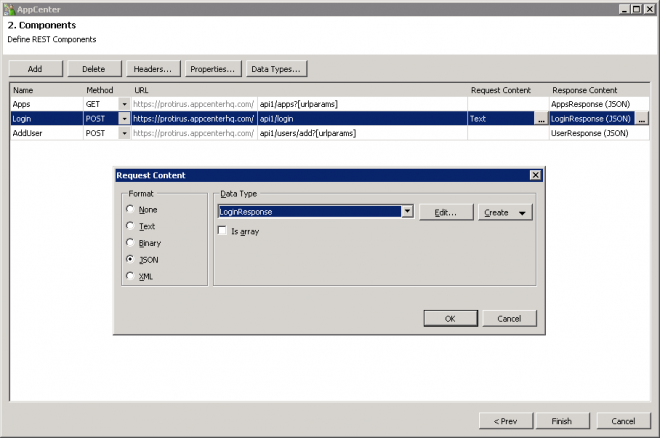
Task: Open Response Content ellipsis in Login row
Action: point(641,119)
